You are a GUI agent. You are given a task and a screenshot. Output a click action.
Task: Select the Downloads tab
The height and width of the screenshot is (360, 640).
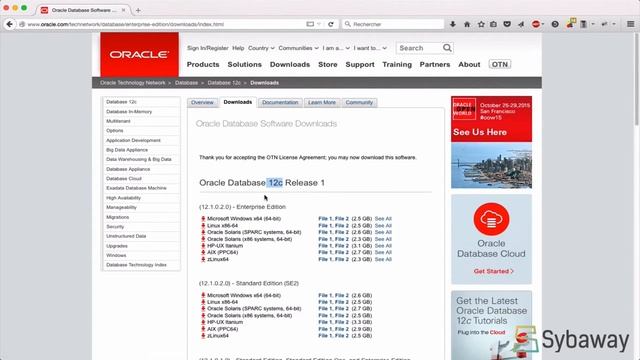tap(238, 102)
